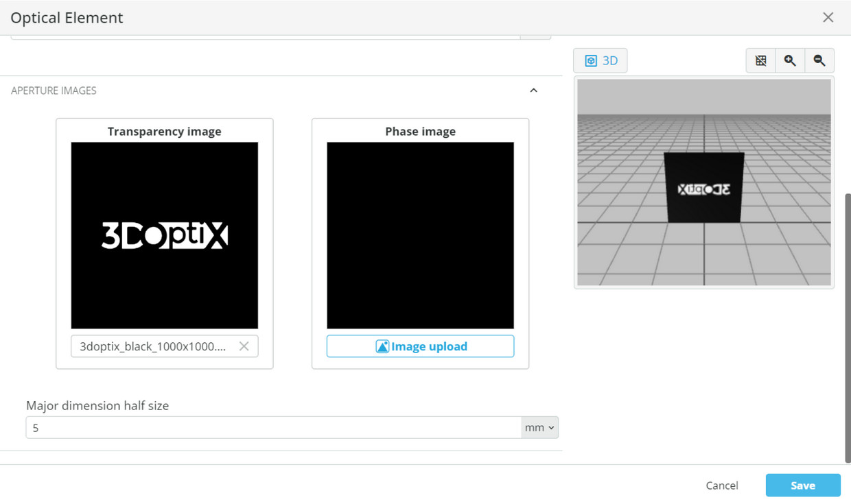Image resolution: width=851 pixels, height=504 pixels.
Task: Zoom in the preview viewport
Action: click(x=790, y=60)
